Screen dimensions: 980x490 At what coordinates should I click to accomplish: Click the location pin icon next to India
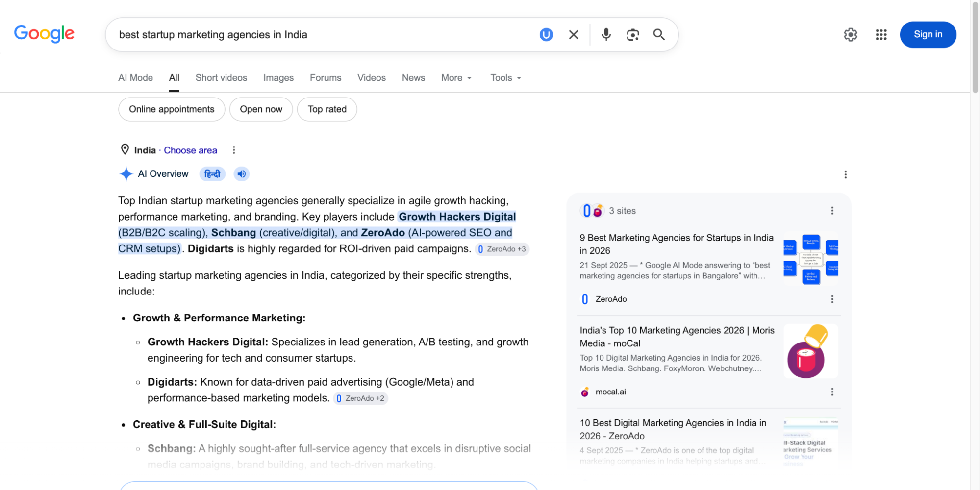click(125, 149)
